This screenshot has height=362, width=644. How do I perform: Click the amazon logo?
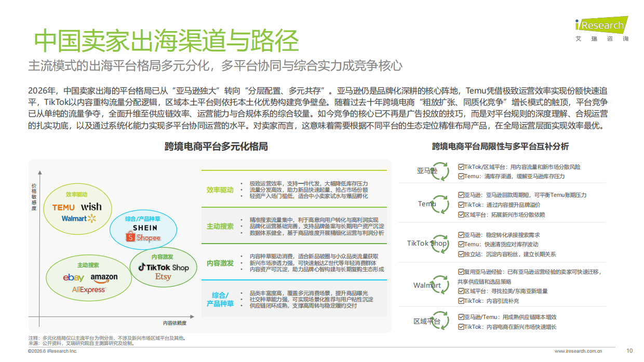click(x=104, y=278)
